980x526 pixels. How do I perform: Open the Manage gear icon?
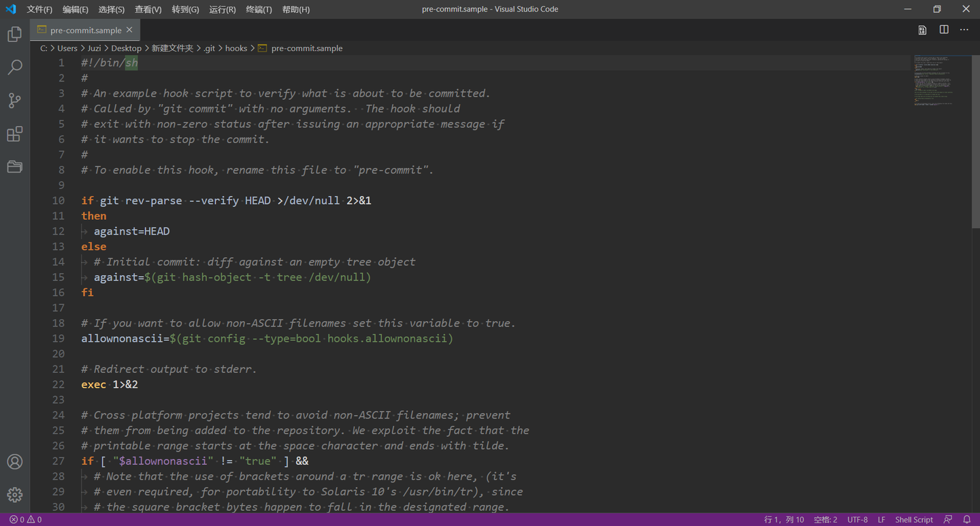pos(14,495)
